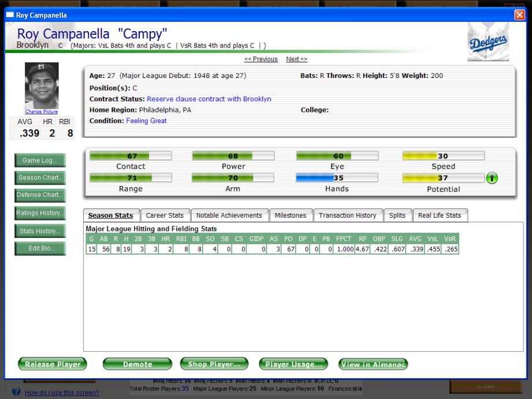Click the .607 SLG value cell

click(x=397, y=249)
